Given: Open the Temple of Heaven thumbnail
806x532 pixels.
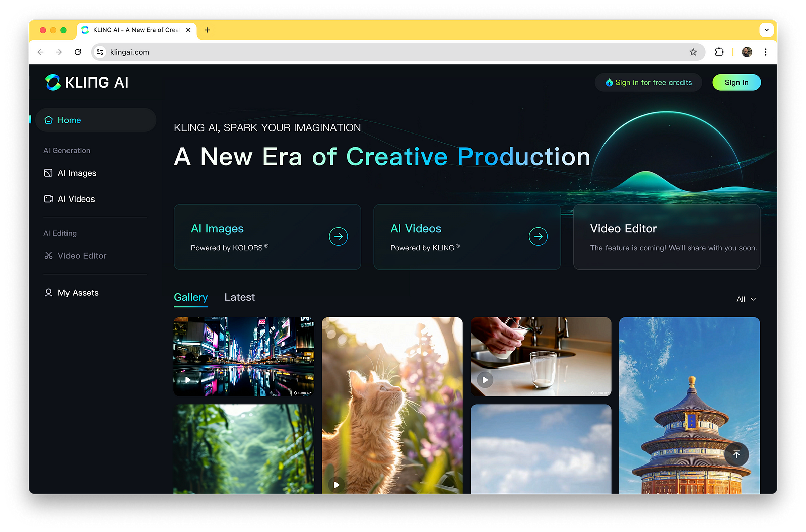Looking at the screenshot, I should [689, 406].
